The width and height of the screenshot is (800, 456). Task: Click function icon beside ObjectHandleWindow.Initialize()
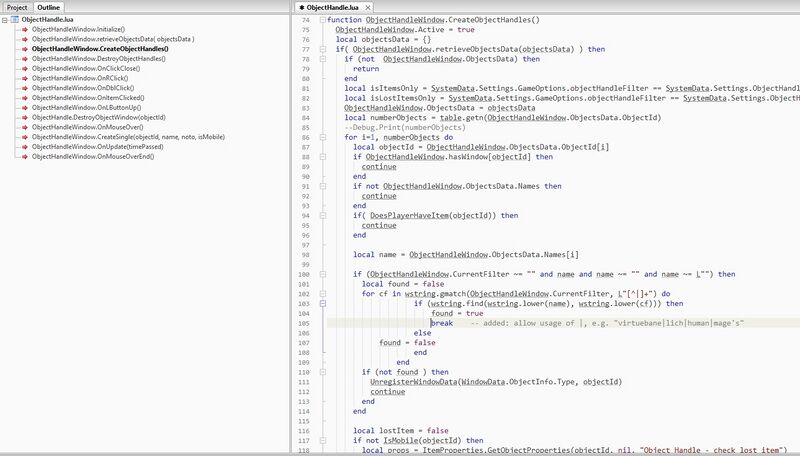click(x=24, y=30)
